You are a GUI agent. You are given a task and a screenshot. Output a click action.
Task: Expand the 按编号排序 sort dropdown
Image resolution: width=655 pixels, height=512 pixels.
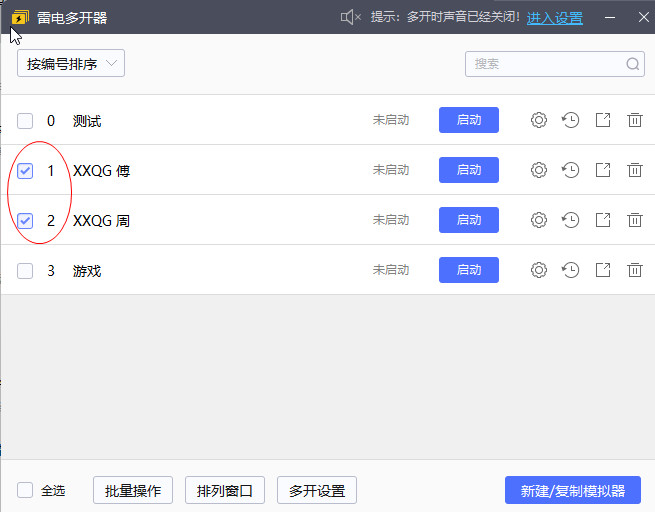coord(70,64)
